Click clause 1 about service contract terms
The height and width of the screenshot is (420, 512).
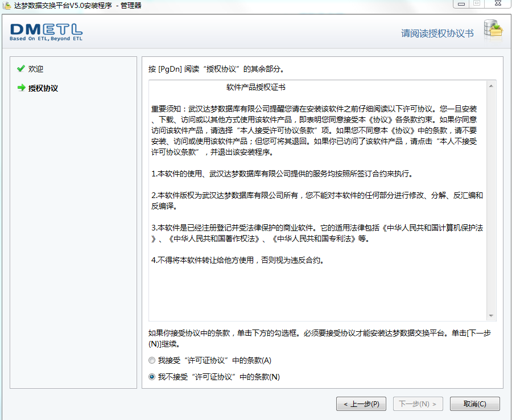pos(282,174)
